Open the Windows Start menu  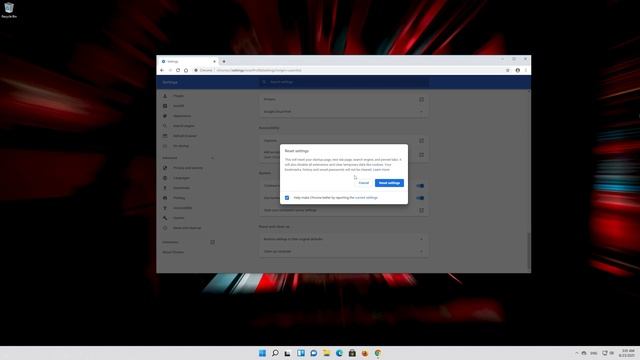(x=262, y=353)
